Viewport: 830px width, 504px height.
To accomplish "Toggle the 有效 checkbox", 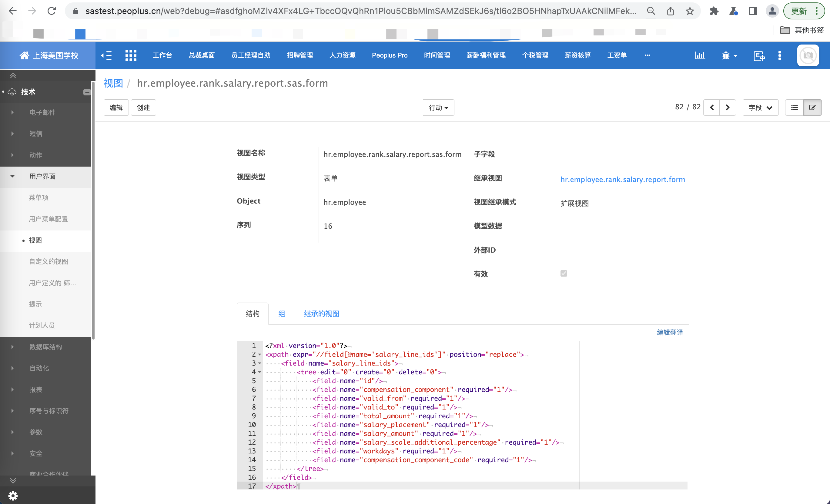I will (564, 274).
